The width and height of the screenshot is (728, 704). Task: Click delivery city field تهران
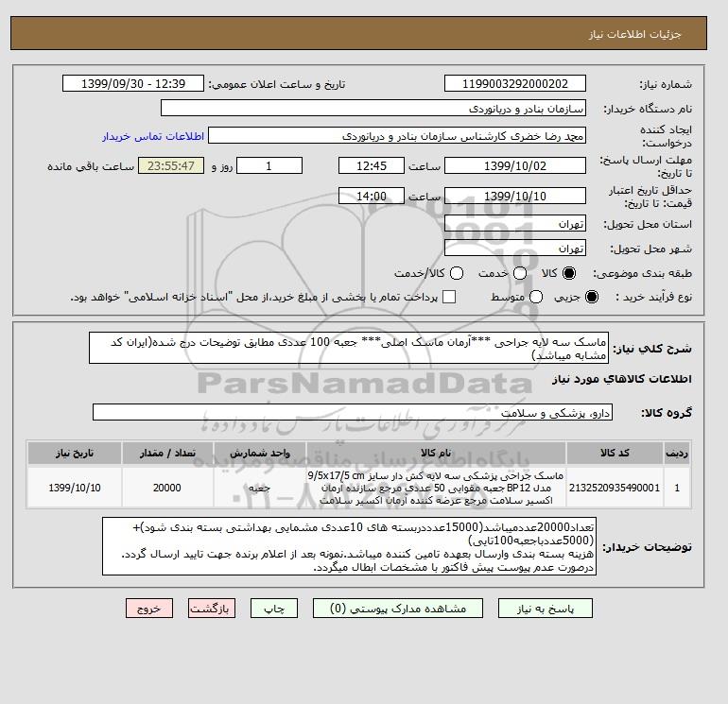point(515,249)
